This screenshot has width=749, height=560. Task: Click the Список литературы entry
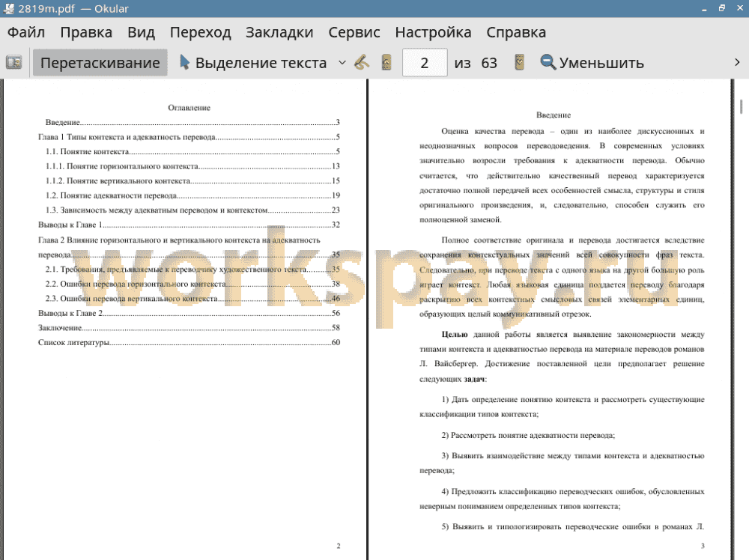pyautogui.click(x=189, y=342)
